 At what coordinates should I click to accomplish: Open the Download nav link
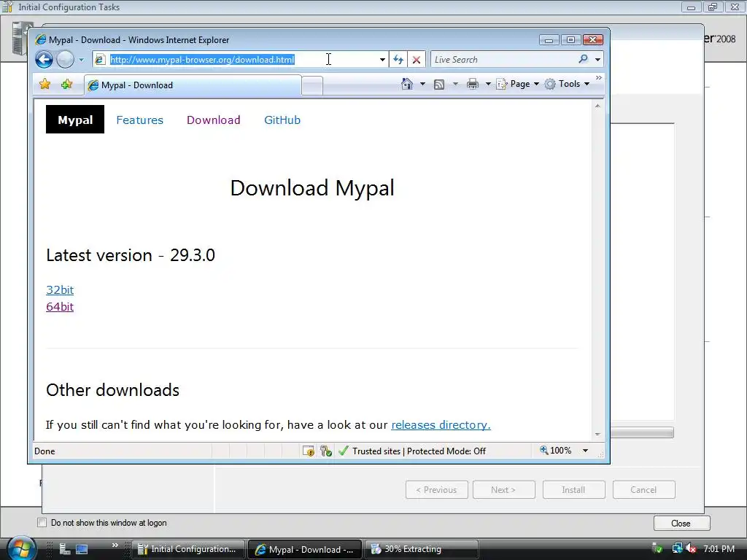pos(214,120)
